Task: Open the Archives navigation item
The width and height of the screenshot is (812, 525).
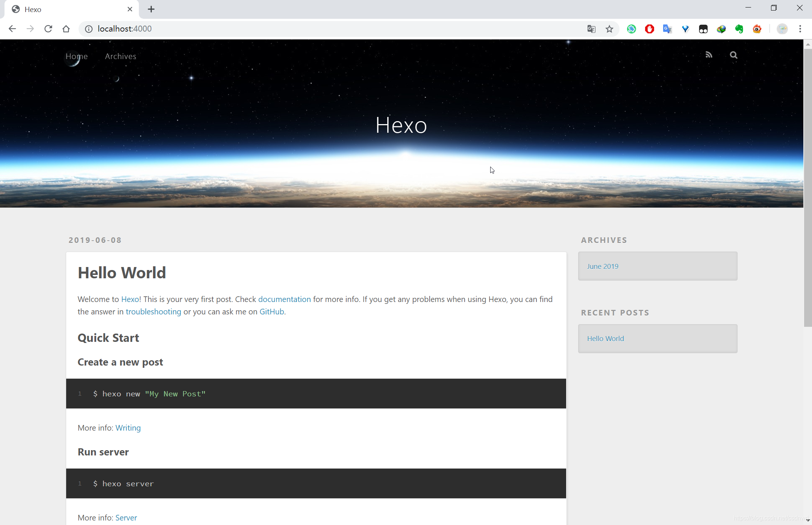Action: pos(120,56)
